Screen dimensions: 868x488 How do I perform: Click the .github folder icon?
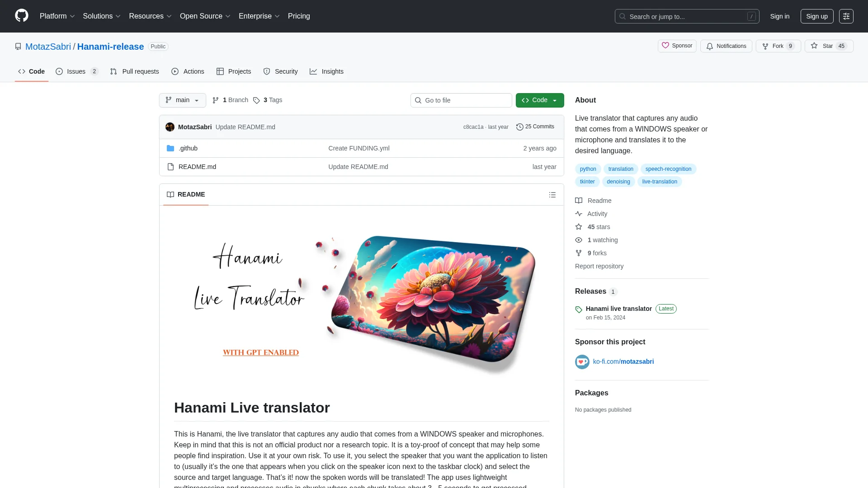tap(170, 148)
